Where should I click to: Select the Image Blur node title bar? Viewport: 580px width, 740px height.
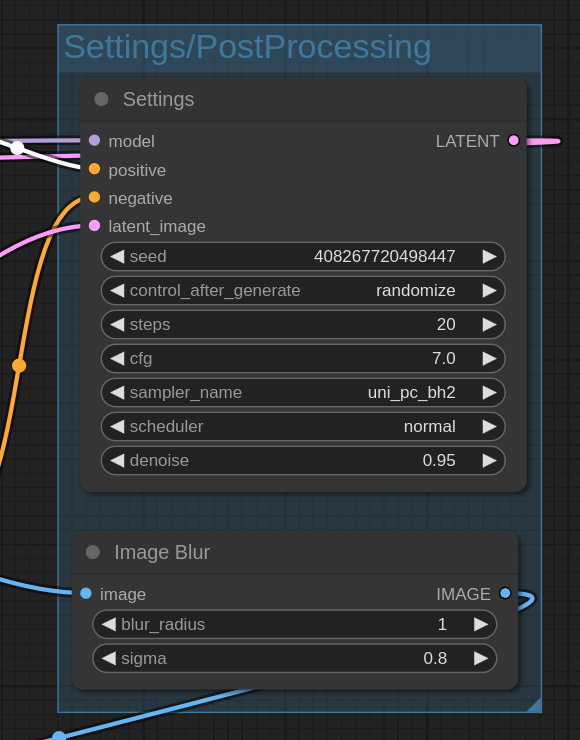tap(295, 552)
